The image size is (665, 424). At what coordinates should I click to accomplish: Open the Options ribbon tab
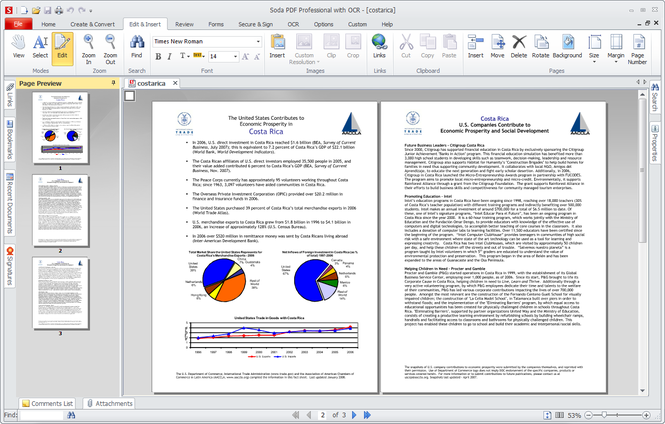click(x=324, y=24)
